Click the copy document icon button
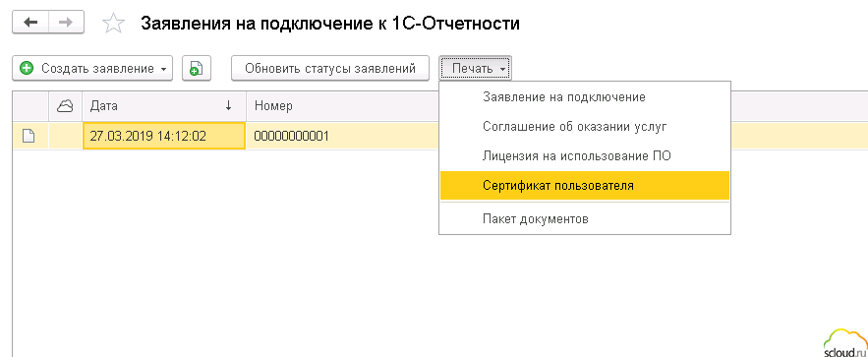The height and width of the screenshot is (357, 868). pos(197,69)
